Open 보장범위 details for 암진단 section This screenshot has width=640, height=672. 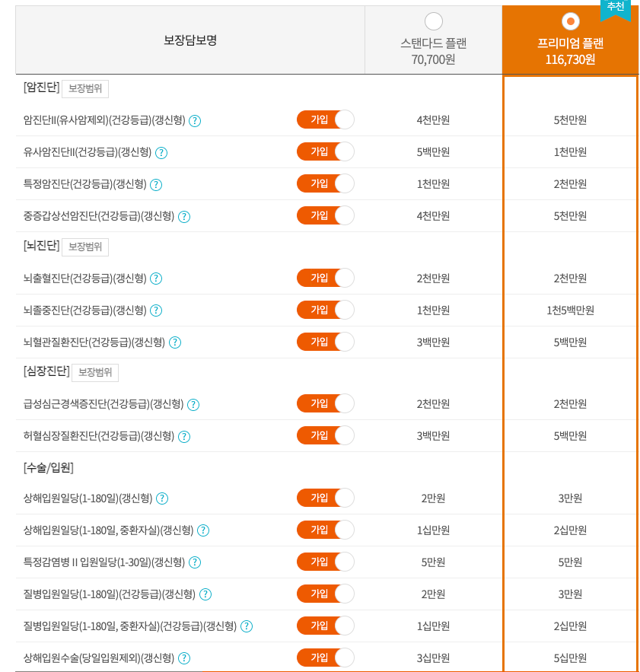[84, 88]
